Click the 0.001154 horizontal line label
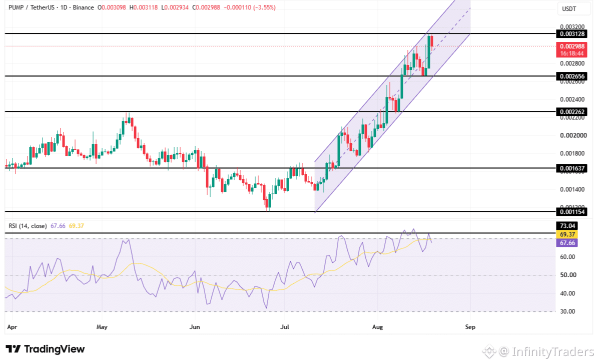598x364 pixels. point(571,211)
